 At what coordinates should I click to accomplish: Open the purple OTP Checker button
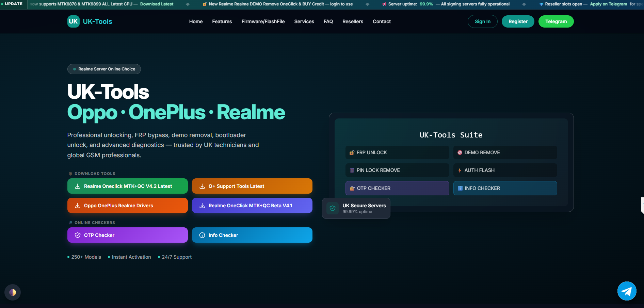(x=128, y=235)
